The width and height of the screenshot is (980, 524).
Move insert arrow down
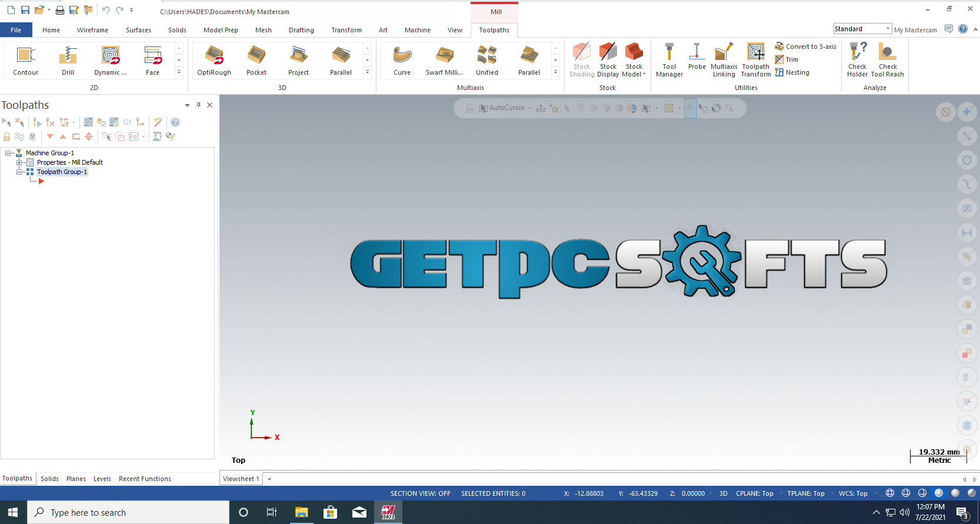(x=50, y=136)
